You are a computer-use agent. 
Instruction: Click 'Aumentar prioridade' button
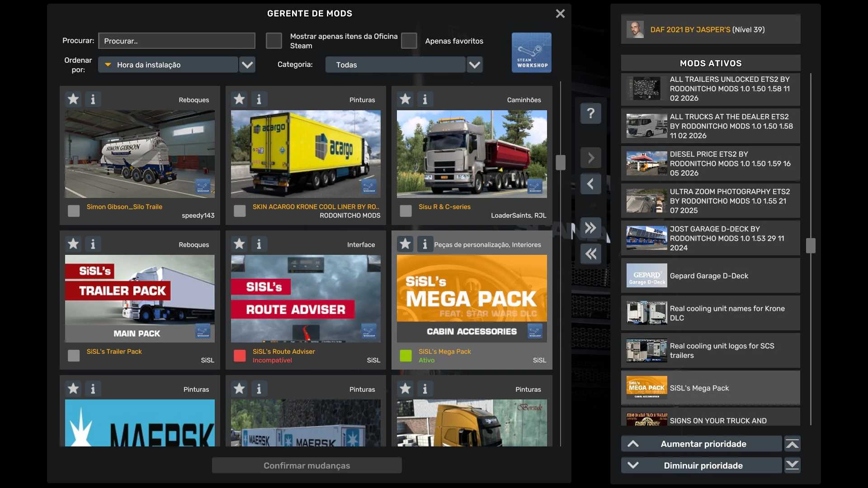coord(702,444)
